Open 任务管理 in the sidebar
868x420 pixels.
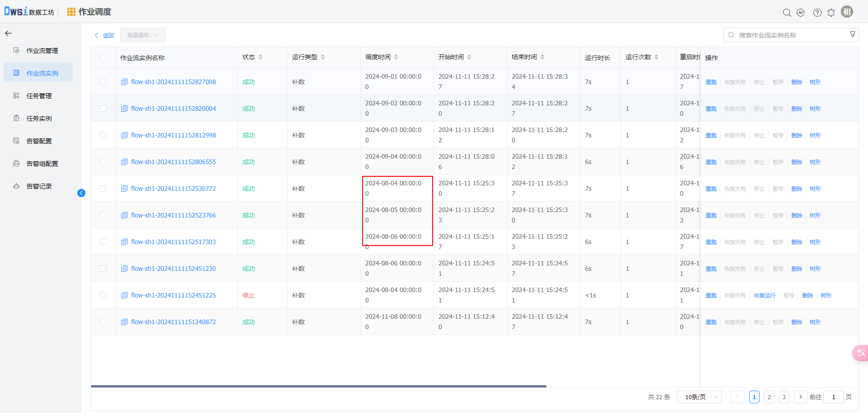click(x=39, y=96)
